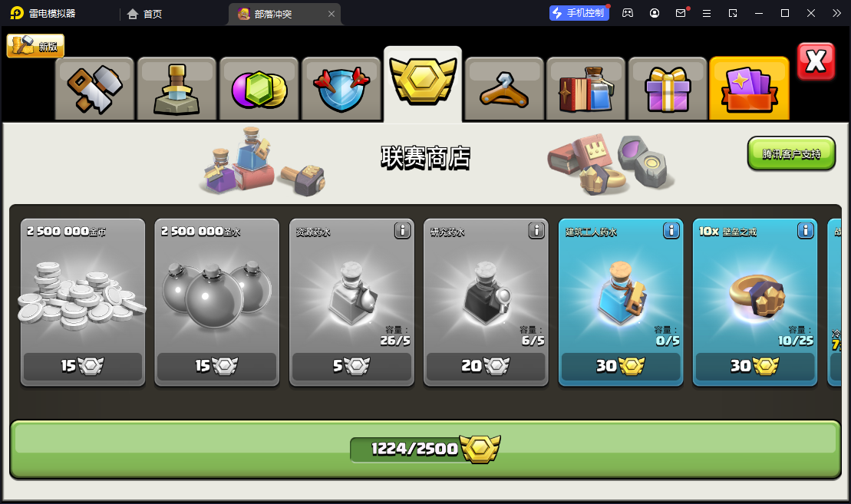
Task: Close the shop with red X
Action: 816,61
